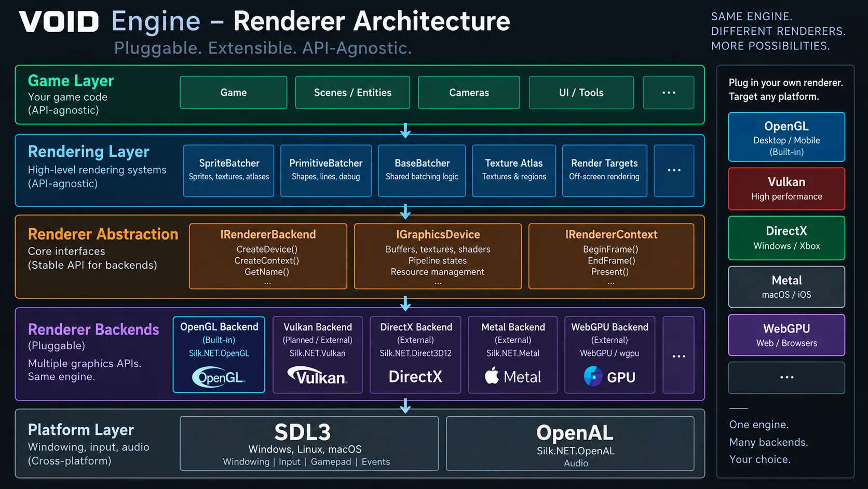Click the Rendering Layer heading
This screenshot has width=868, height=489.
(88, 152)
